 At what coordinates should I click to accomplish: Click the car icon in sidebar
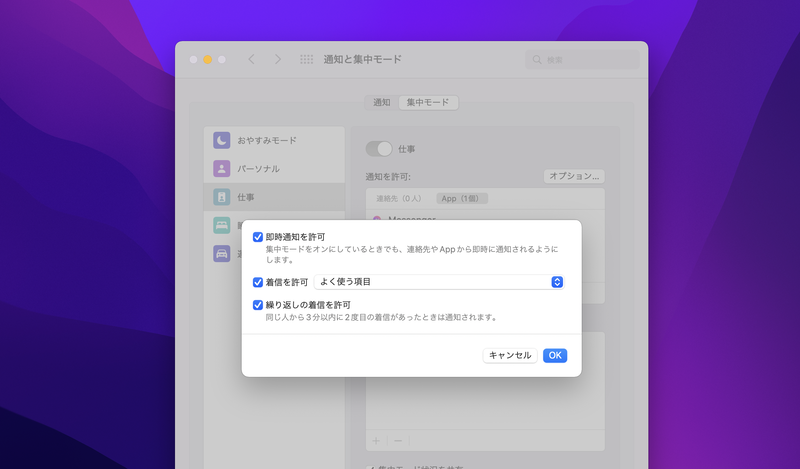pyautogui.click(x=221, y=254)
